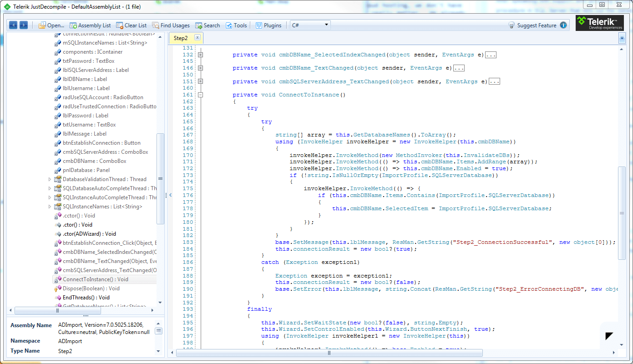Click the Assembly Name value text

coord(104,329)
